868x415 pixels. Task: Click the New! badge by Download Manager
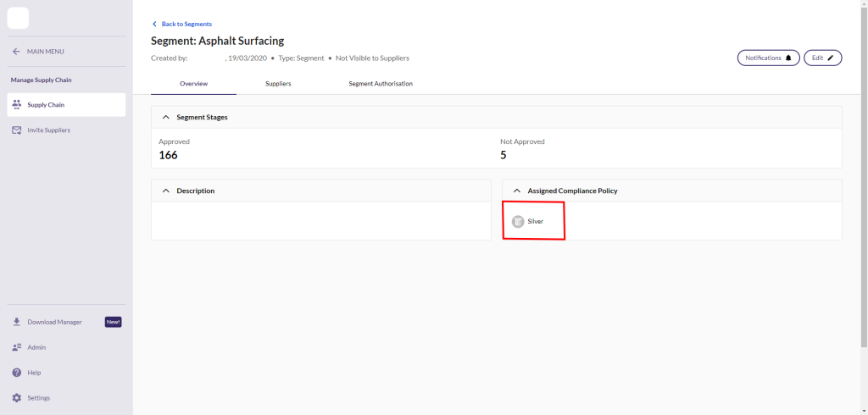[x=113, y=322]
